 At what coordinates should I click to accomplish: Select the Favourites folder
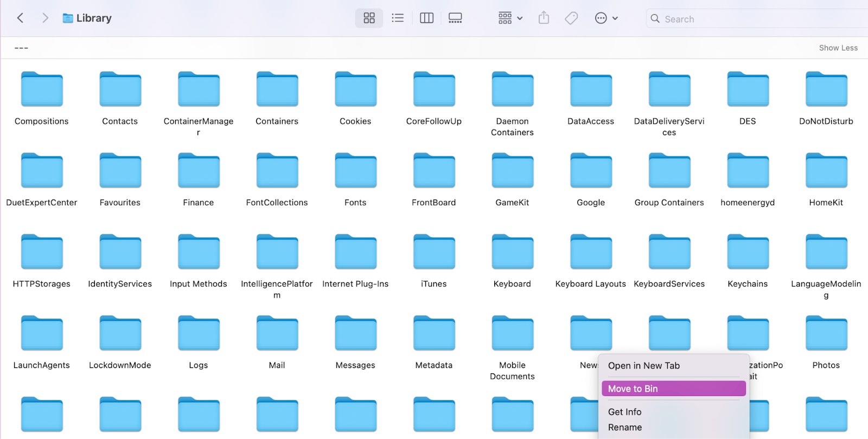point(120,171)
